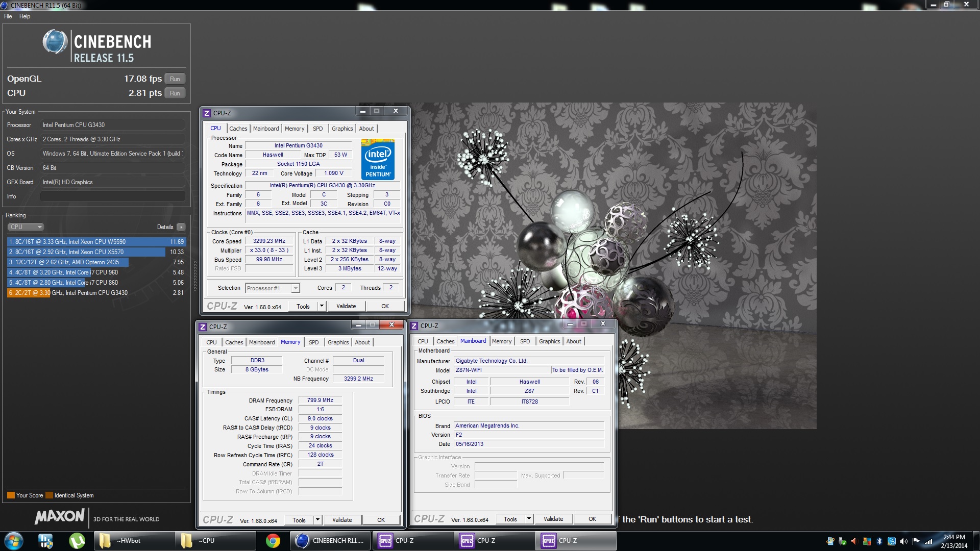Screen dimensions: 980x551
Task: Open Caches tab in top CPU-Z window
Action: click(238, 129)
